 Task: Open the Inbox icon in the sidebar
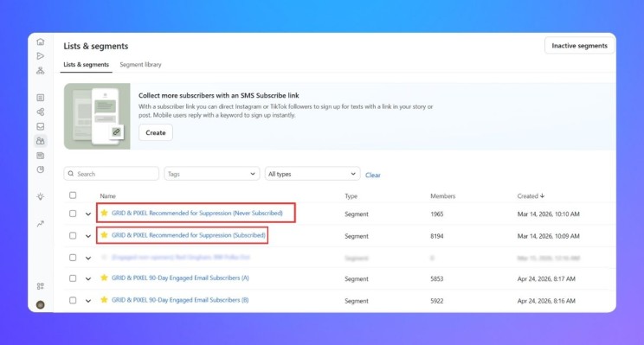pos(40,126)
